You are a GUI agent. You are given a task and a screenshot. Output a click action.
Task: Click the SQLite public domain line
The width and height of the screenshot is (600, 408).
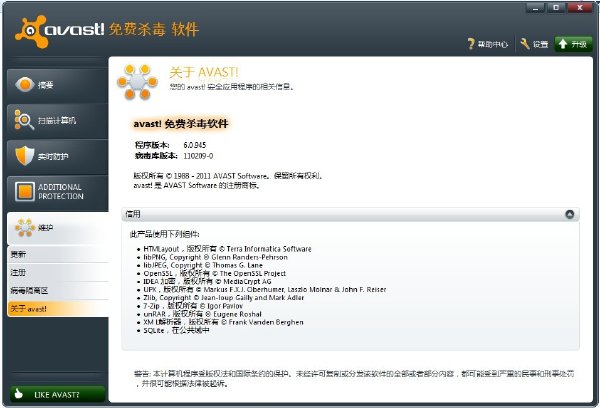pyautogui.click(x=176, y=330)
